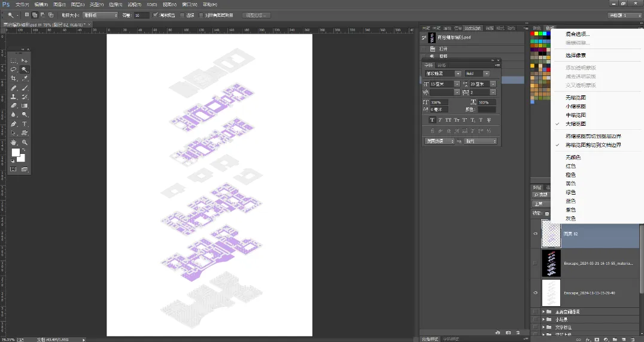Image resolution: width=644 pixels, height=342 pixels.
Task: Click the fx layer style icon below the layers
Action: pyautogui.click(x=588, y=340)
